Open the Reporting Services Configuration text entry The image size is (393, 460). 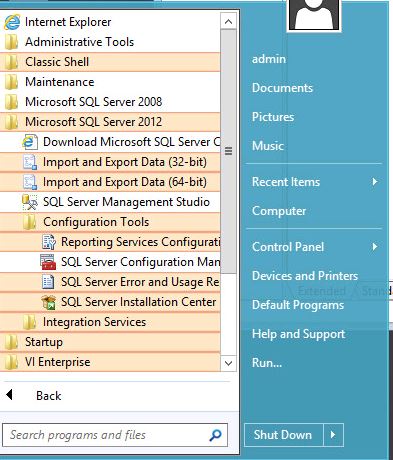[x=140, y=242]
